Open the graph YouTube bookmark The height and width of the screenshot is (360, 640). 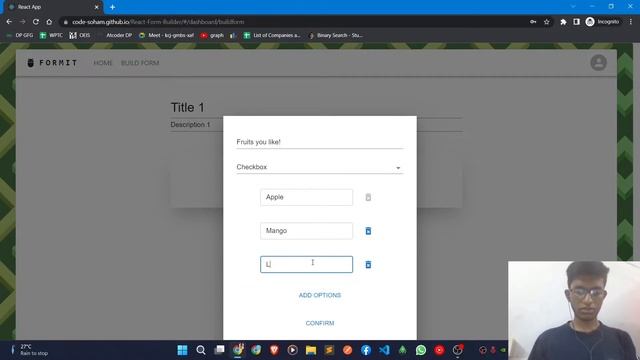pos(212,36)
